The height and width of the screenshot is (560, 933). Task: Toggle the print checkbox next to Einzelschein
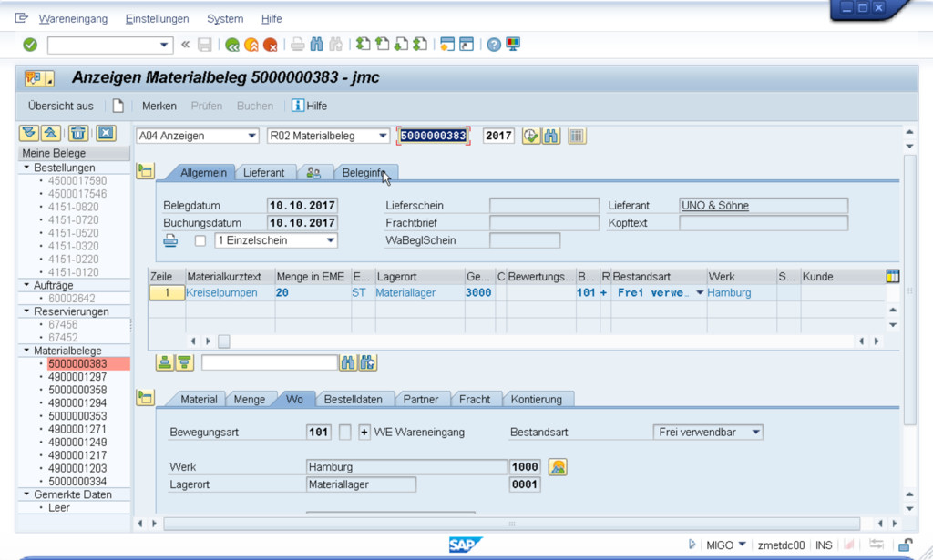coord(200,241)
